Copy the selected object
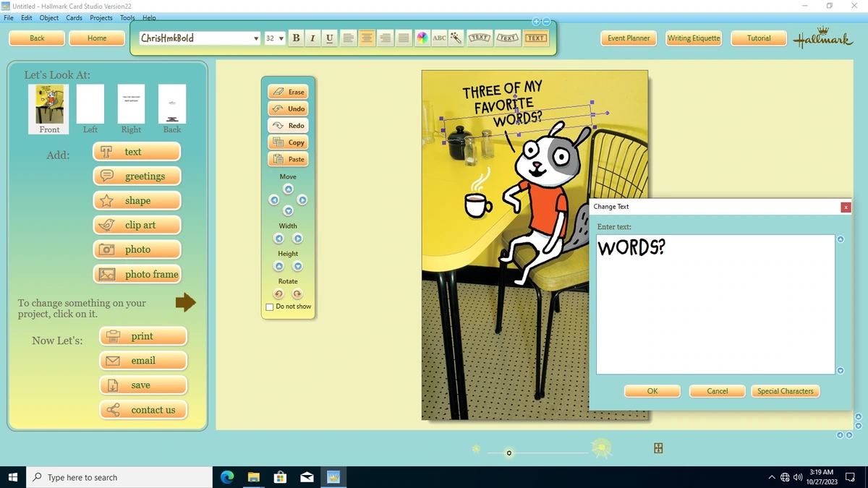 (288, 142)
